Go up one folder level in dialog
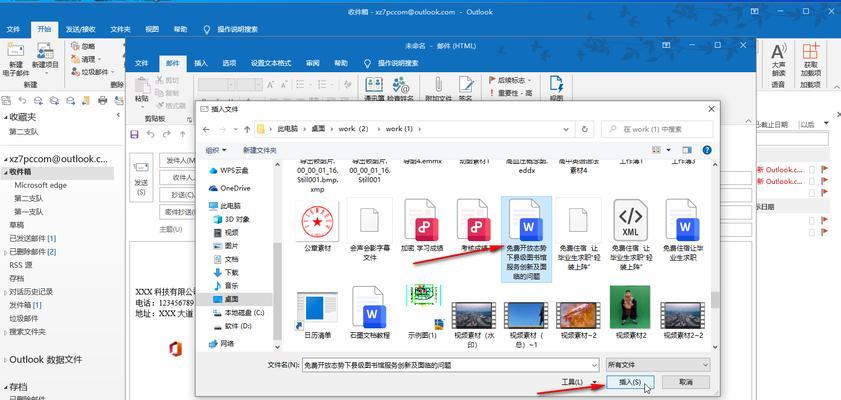841x400 pixels. 247,129
